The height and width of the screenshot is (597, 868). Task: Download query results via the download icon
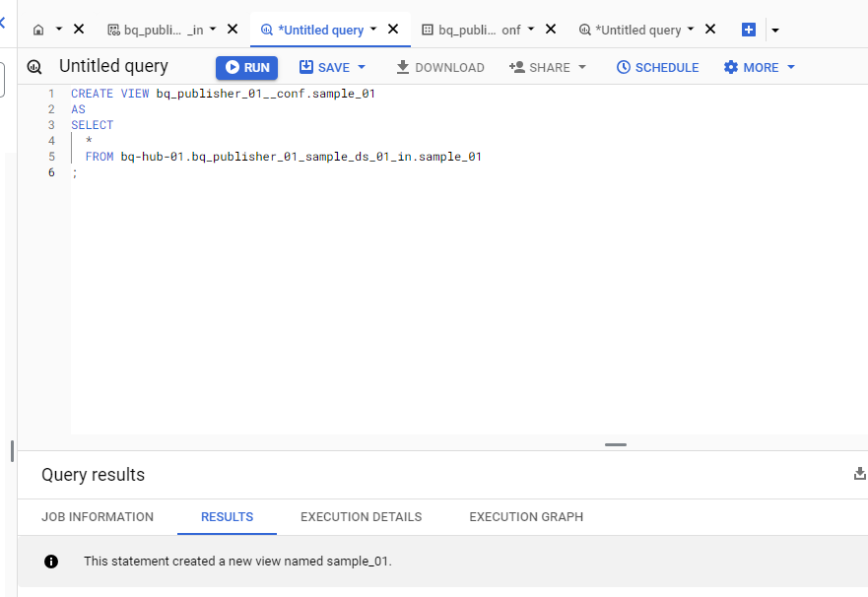(x=860, y=474)
